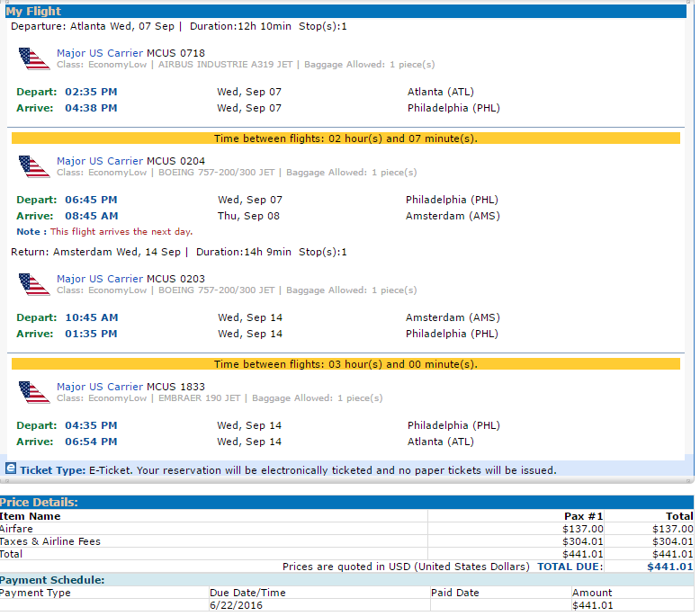Click the Price Details header bar
700x616 pixels.
click(x=347, y=503)
